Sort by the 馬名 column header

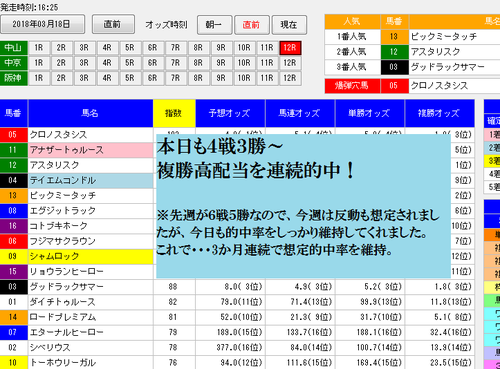tap(90, 113)
